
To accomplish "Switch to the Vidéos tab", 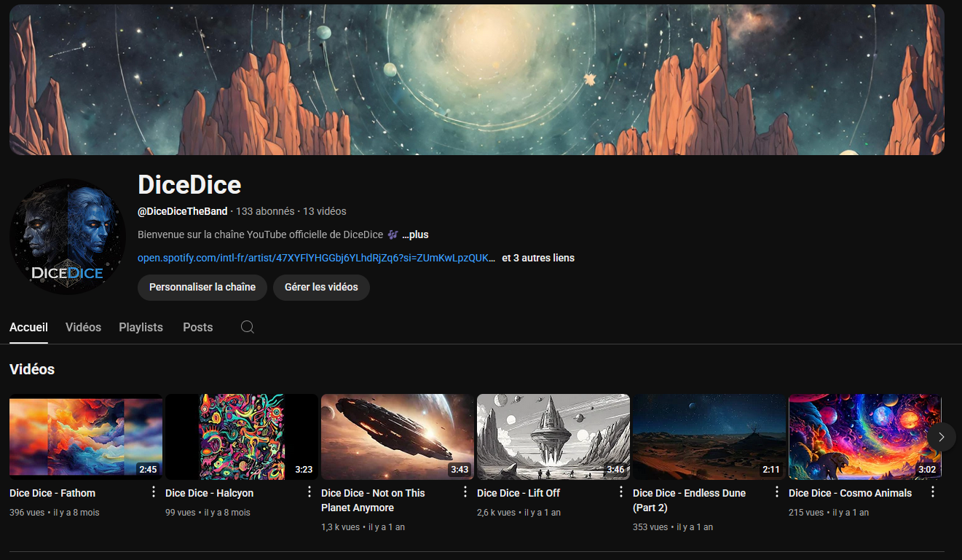I will [83, 327].
